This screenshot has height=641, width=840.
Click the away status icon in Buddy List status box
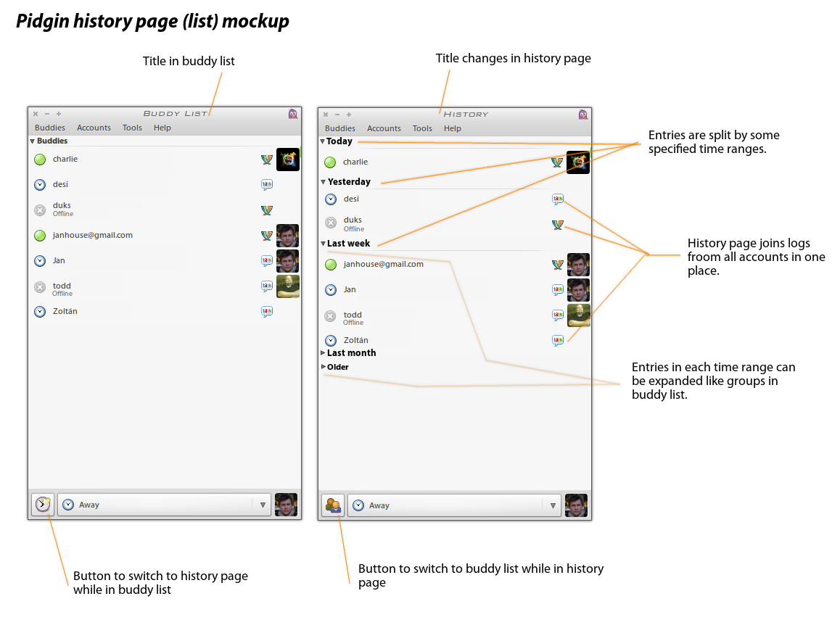68,505
